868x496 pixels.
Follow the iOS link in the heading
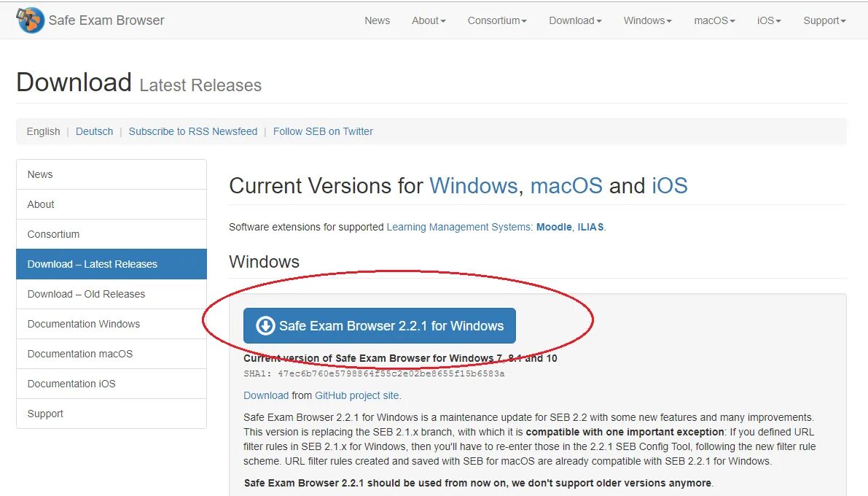(669, 186)
